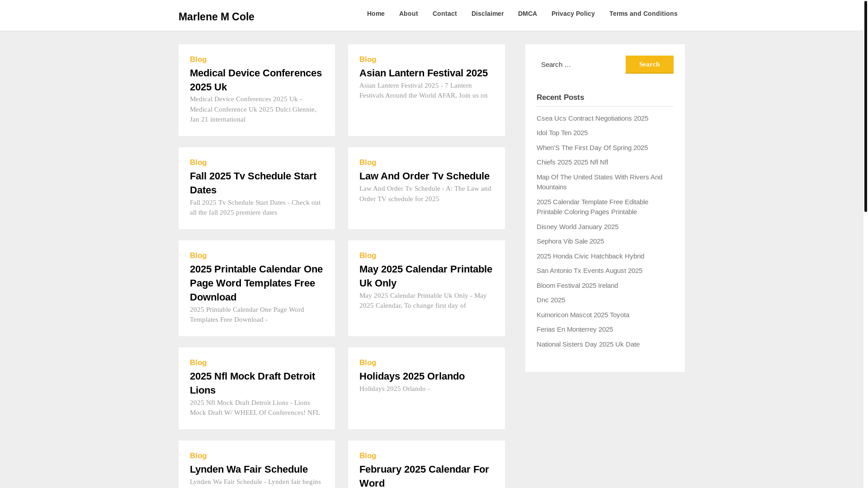Open Law And Order Tv Schedule post
The image size is (868, 488).
click(x=424, y=176)
